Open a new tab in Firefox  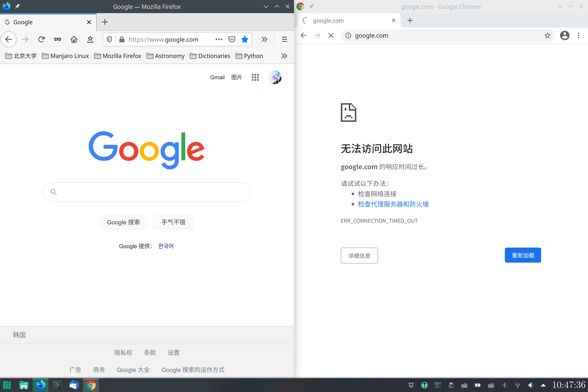click(x=105, y=22)
